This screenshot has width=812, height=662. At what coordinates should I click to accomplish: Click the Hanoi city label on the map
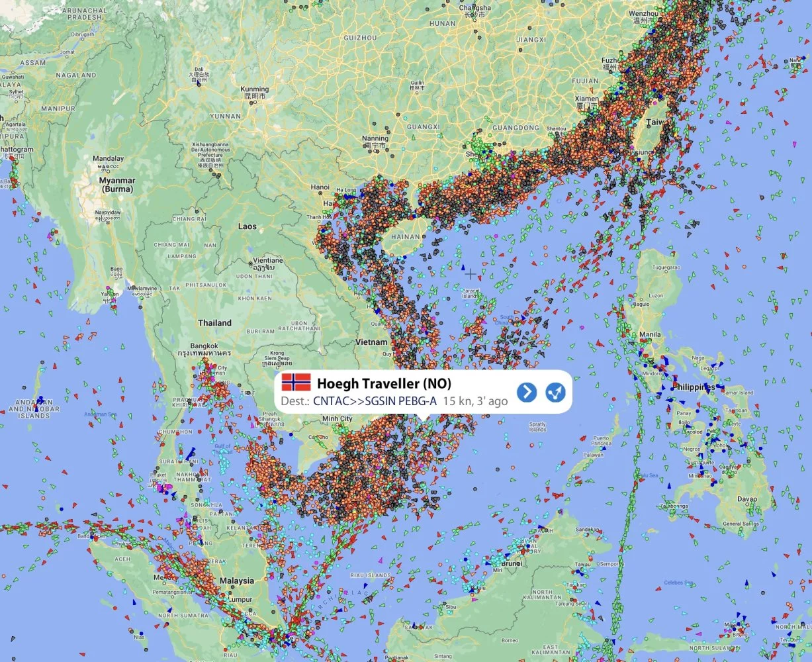click(x=320, y=187)
